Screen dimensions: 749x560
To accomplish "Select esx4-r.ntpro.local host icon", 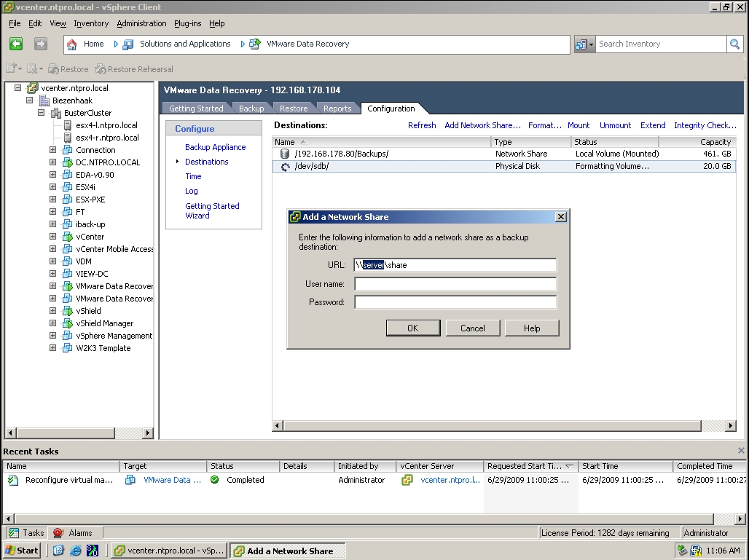I will pyautogui.click(x=67, y=138).
